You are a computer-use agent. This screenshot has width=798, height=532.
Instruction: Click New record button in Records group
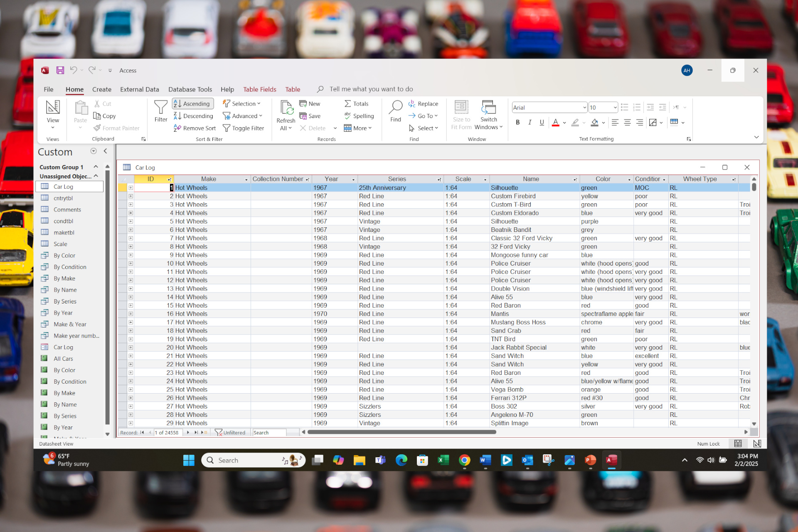click(310, 104)
